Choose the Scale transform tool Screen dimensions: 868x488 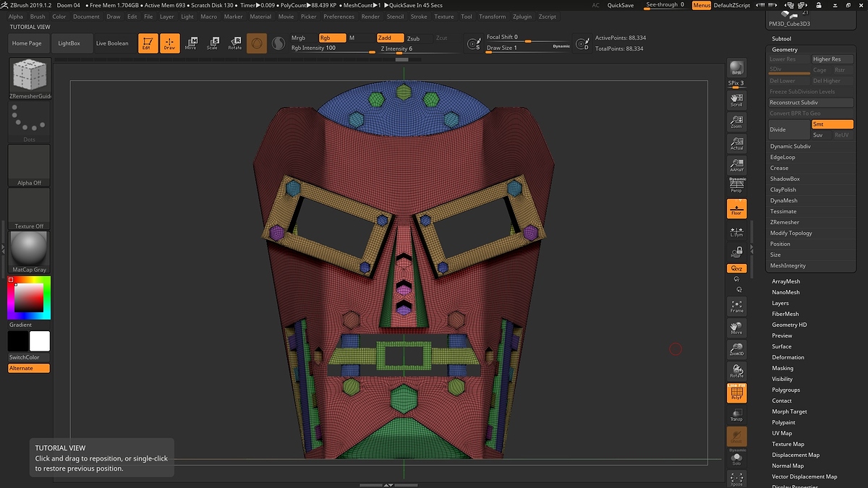(x=212, y=43)
